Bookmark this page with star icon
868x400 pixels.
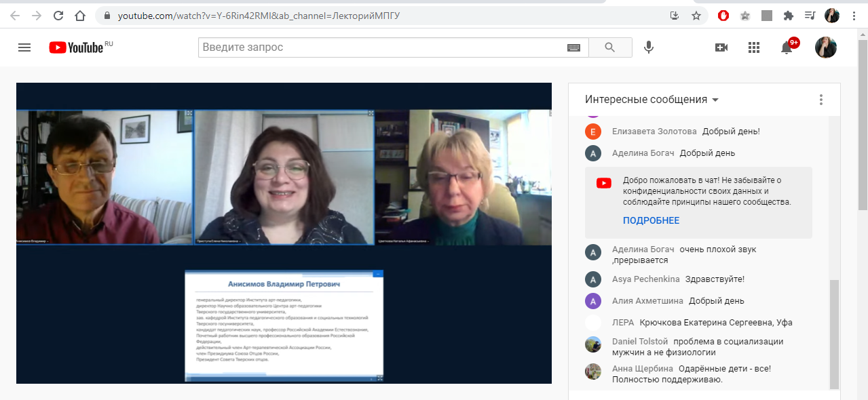pyautogui.click(x=696, y=16)
